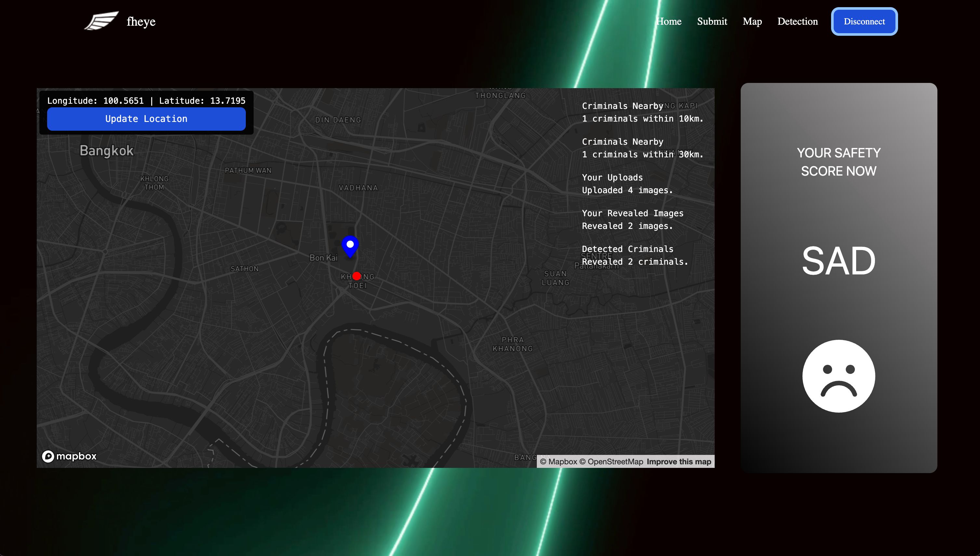980x556 pixels.
Task: Click the 'Detected Criminals' heading
Action: tap(628, 249)
